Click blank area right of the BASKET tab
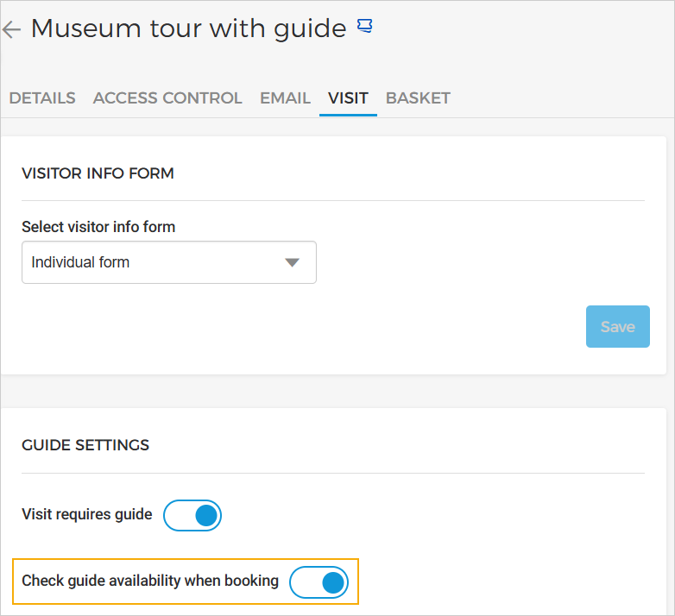Image resolution: width=675 pixels, height=616 pixels. pyautogui.click(x=561, y=97)
